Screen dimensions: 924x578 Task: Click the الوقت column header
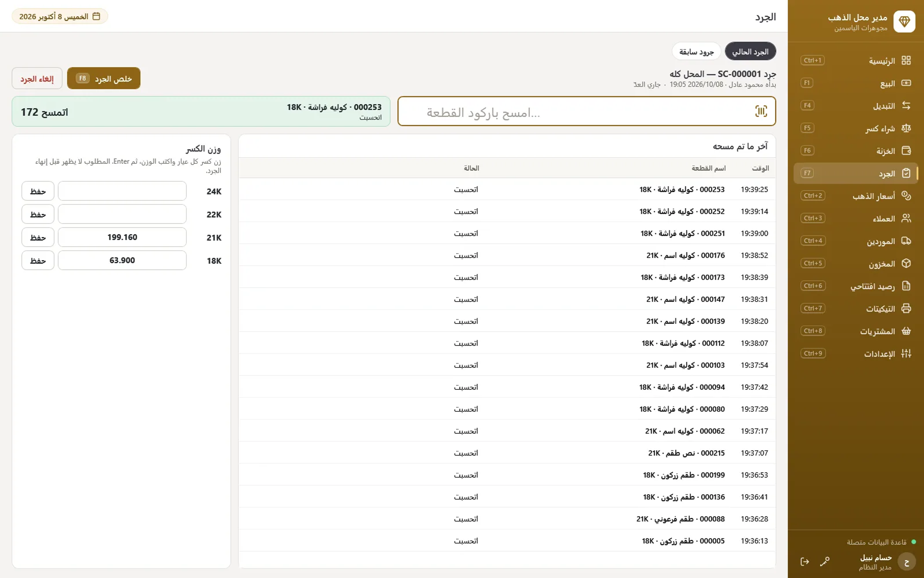click(x=760, y=168)
